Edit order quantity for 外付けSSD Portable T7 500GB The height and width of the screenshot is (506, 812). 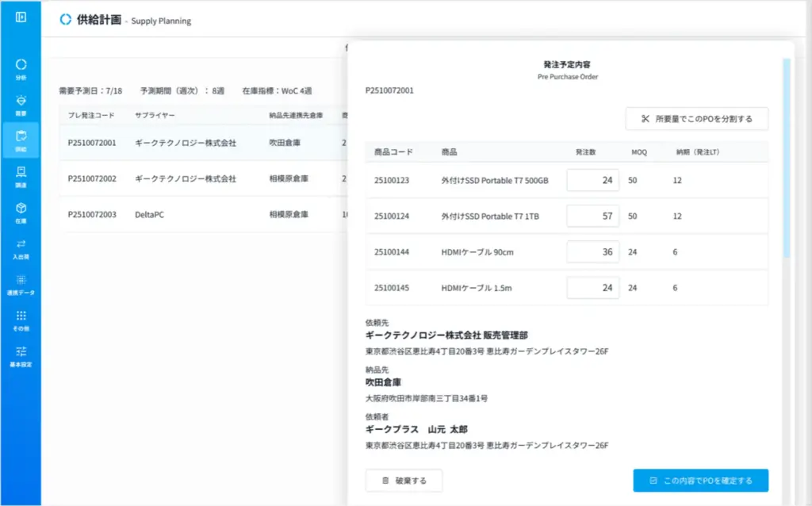[x=593, y=180]
